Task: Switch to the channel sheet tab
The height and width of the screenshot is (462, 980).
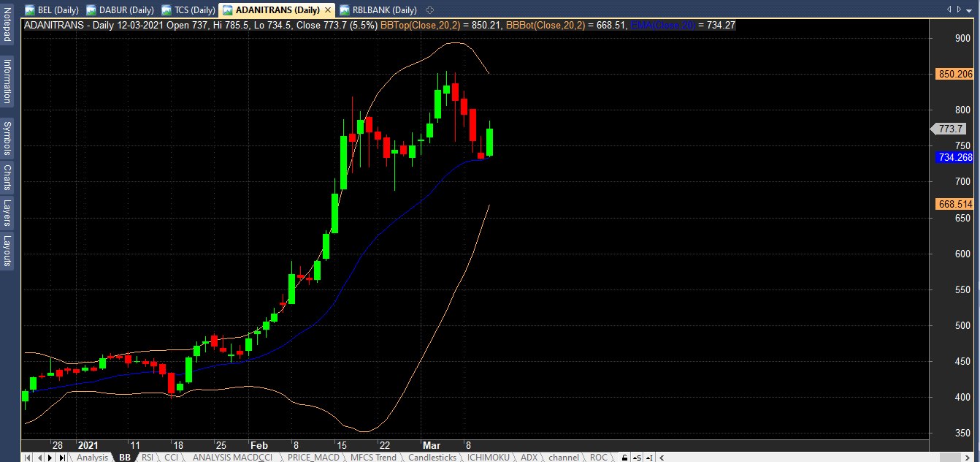Action: tap(564, 458)
